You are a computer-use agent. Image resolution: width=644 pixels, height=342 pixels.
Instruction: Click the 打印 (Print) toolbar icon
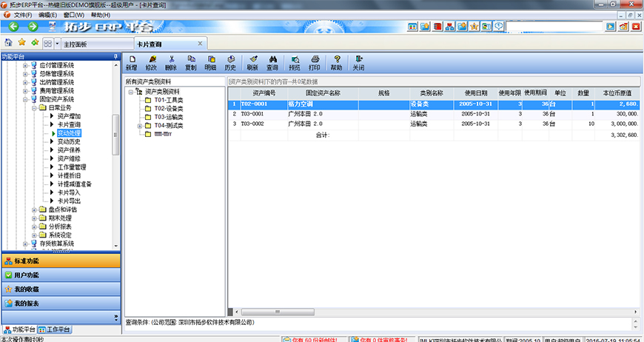(315, 62)
